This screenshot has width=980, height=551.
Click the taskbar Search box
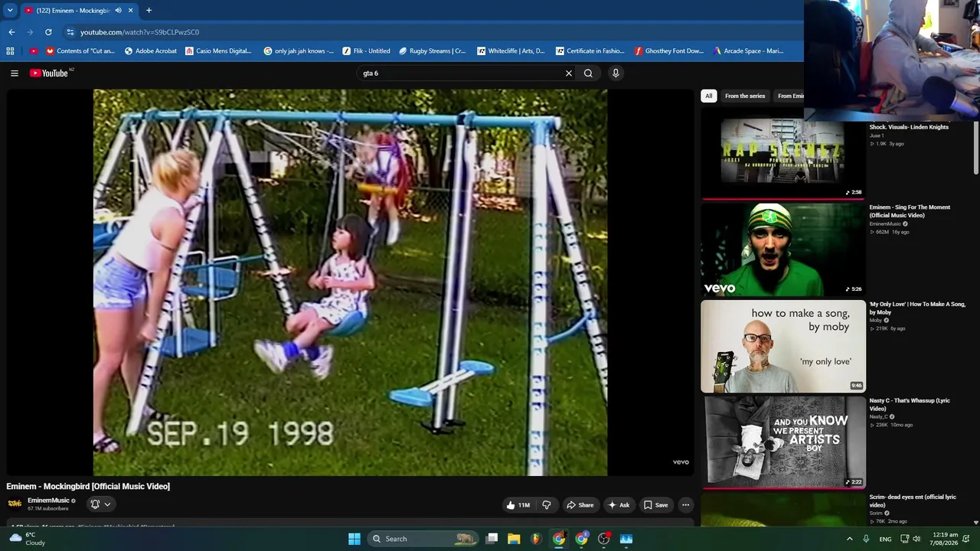pos(422,539)
